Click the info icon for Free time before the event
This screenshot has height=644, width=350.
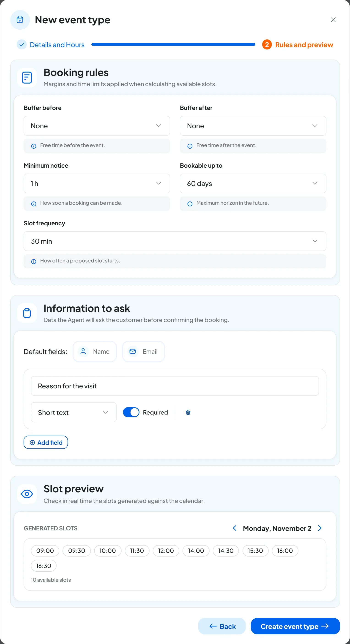click(34, 146)
